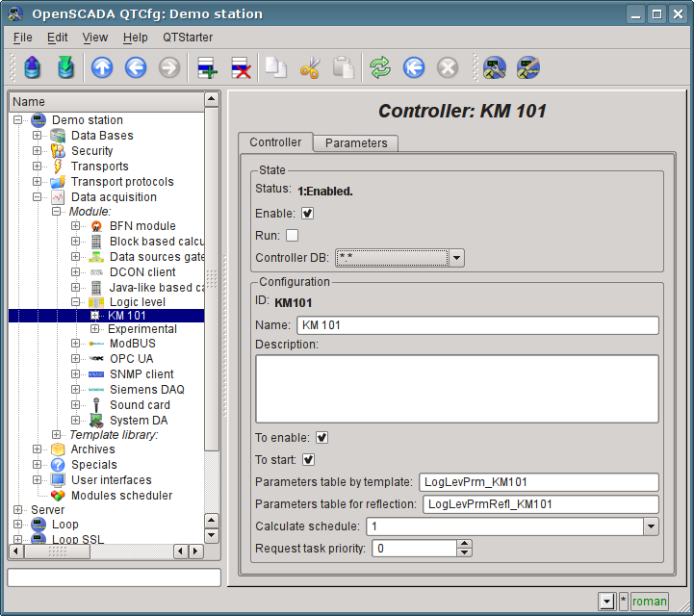Click the scissors Cut icon
The height and width of the screenshot is (616, 694).
(x=309, y=67)
